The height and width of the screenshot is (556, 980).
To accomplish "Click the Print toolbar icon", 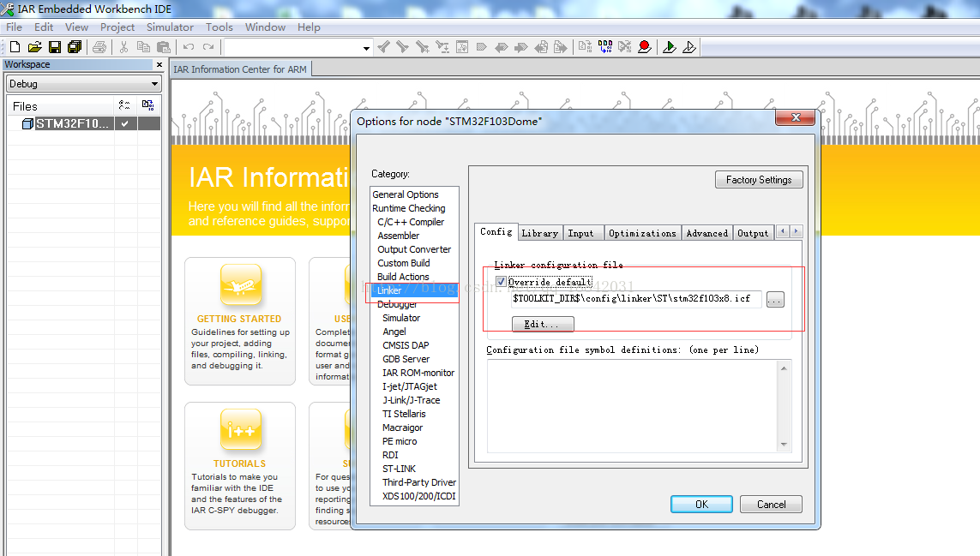I will tap(99, 47).
